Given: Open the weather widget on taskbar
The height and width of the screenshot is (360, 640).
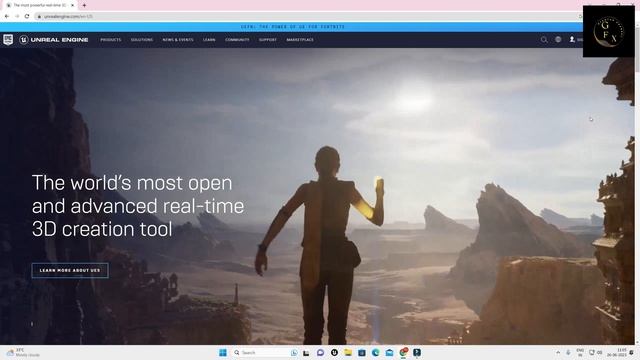Looking at the screenshot, I should 24,352.
